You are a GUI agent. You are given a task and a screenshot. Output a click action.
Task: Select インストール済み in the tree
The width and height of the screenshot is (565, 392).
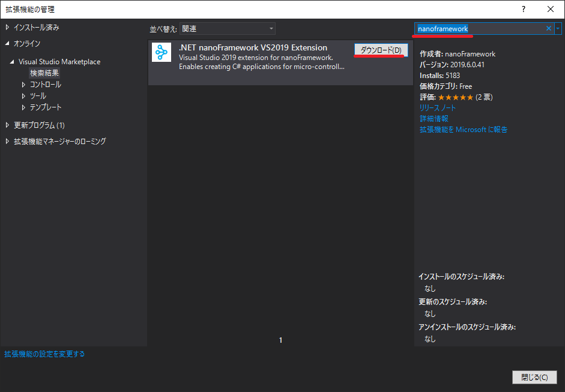click(x=37, y=28)
